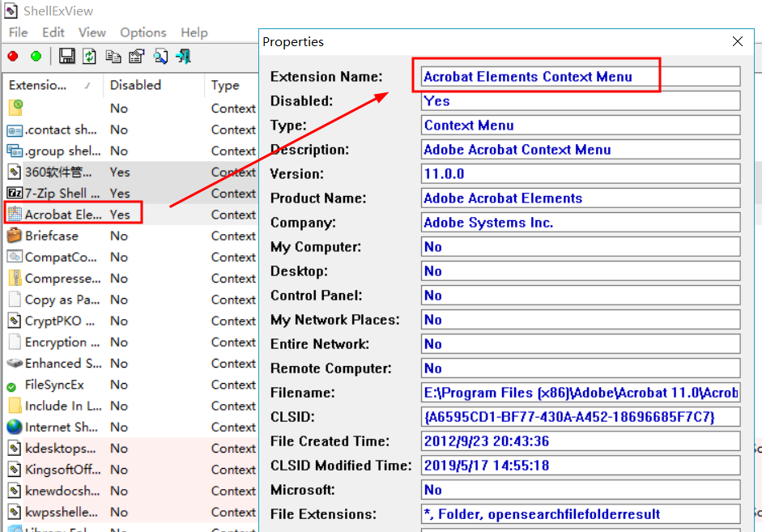Select the Acrobat Elements row icon
Viewport: 762px width, 532px height.
coord(15,215)
